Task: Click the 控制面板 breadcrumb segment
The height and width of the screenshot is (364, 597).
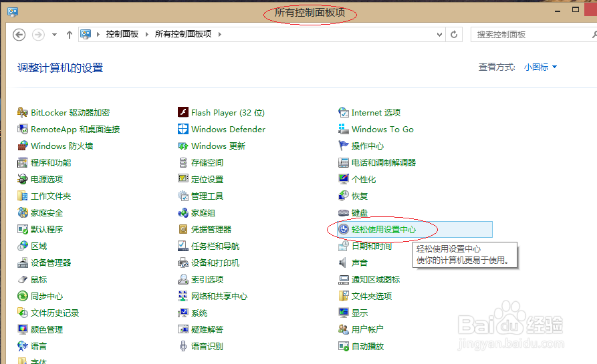Action: point(122,34)
